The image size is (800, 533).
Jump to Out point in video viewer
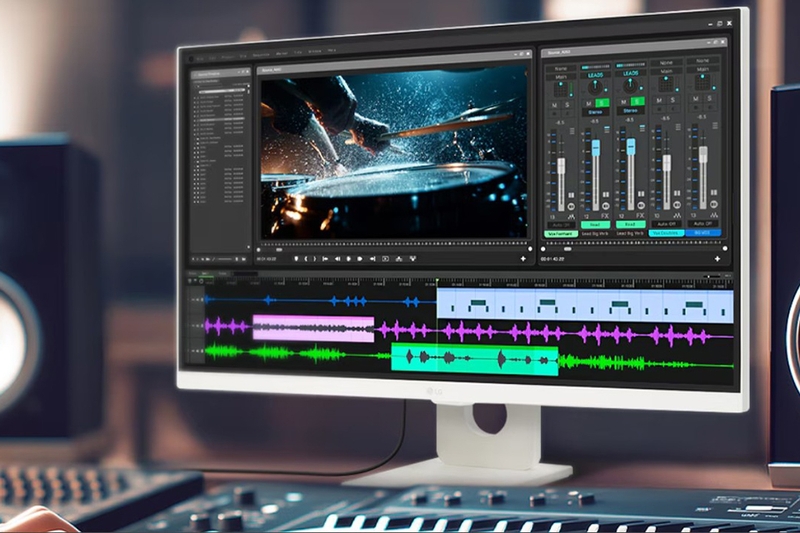[x=372, y=259]
